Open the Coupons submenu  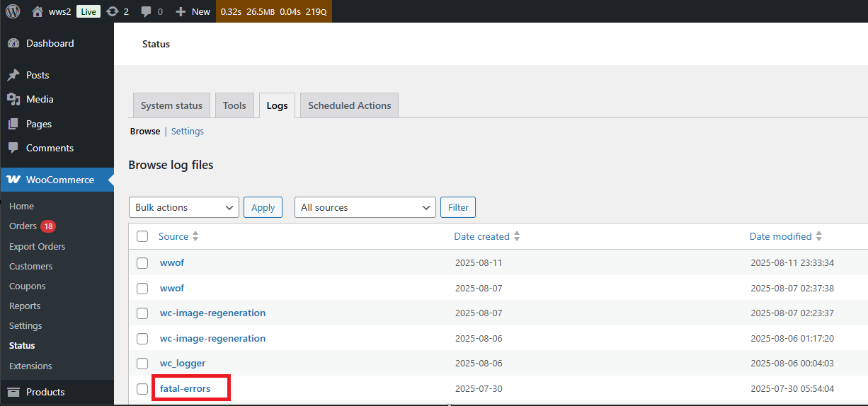[x=28, y=286]
